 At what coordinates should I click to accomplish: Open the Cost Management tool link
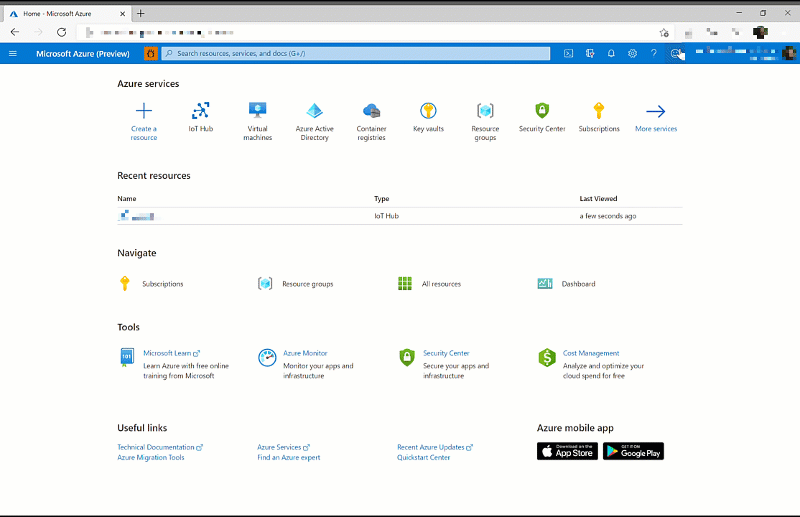591,353
